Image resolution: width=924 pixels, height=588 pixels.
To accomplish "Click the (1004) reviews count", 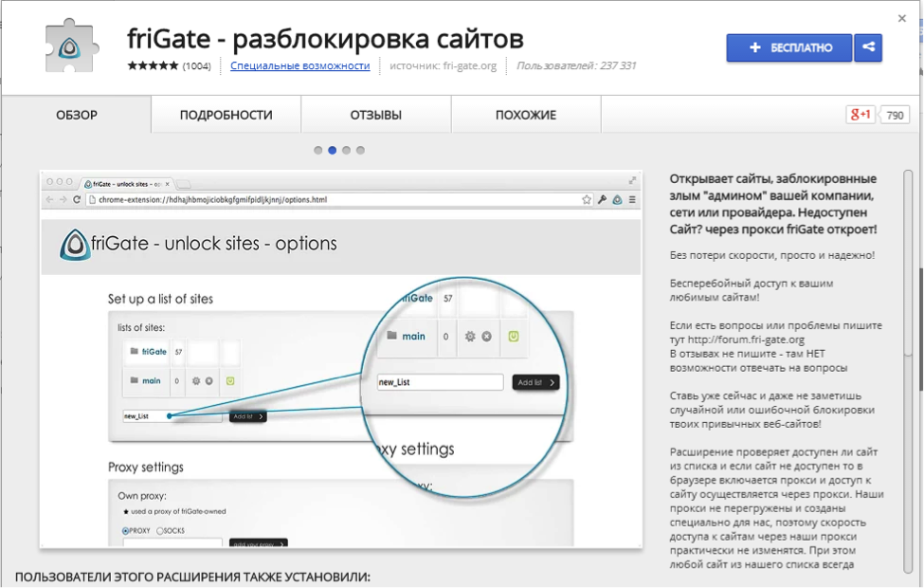I will (x=196, y=66).
